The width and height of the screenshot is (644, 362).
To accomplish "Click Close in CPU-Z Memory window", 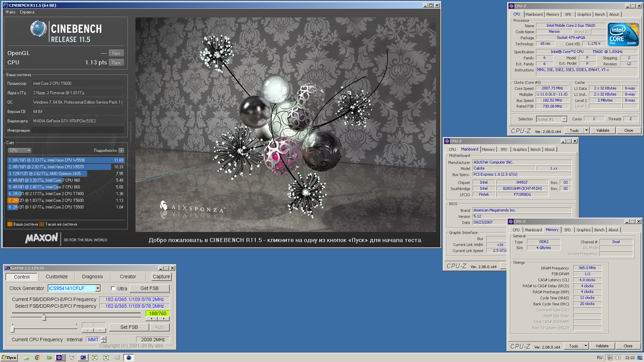I will [628, 346].
